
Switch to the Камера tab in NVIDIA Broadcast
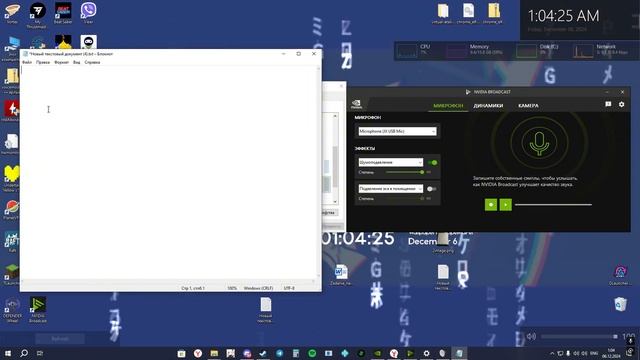click(x=528, y=106)
